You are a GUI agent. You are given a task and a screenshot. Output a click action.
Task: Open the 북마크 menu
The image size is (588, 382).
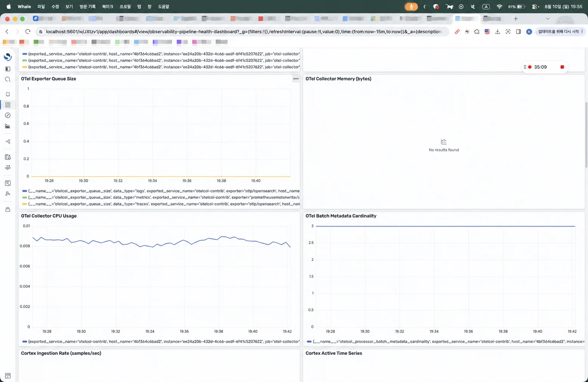pyautogui.click(x=108, y=6)
